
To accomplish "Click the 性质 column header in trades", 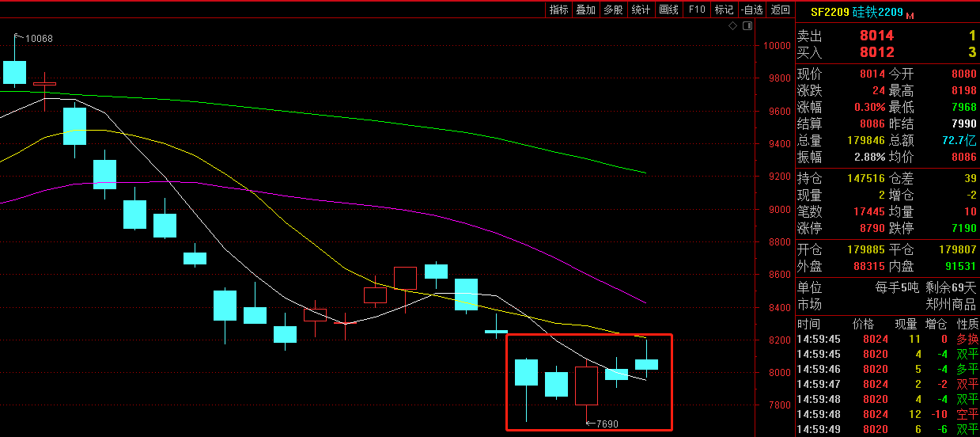I will point(967,324).
